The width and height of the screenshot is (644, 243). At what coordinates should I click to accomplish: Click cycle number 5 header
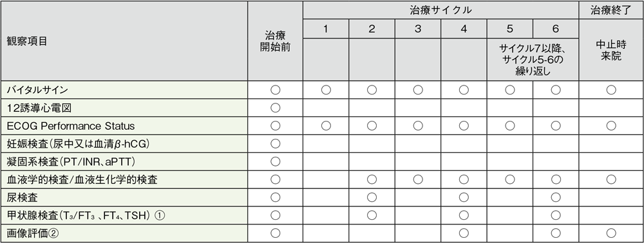[x=509, y=29]
